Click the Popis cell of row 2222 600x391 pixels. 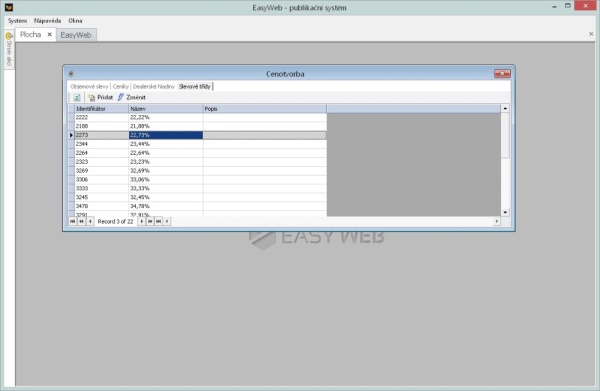point(265,117)
